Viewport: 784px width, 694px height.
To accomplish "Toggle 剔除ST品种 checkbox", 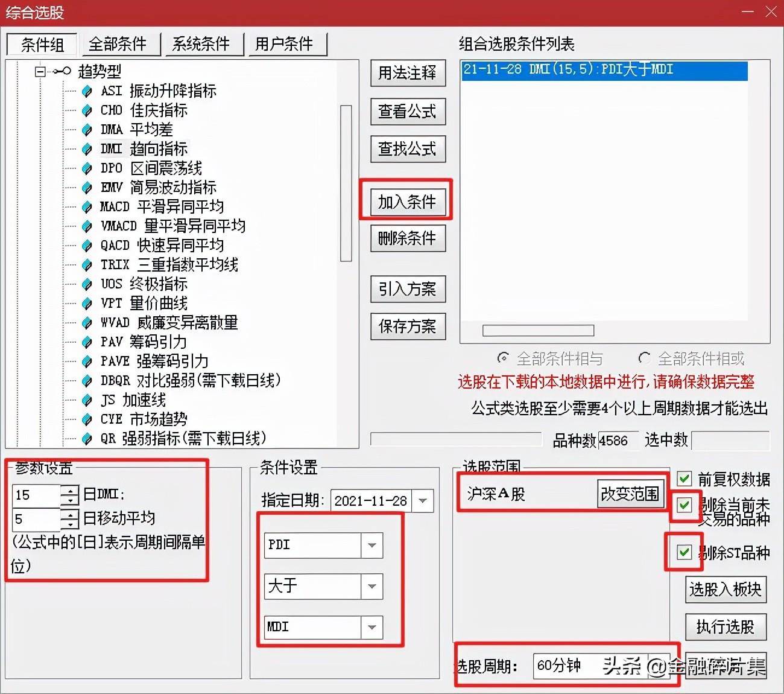I will pyautogui.click(x=684, y=552).
